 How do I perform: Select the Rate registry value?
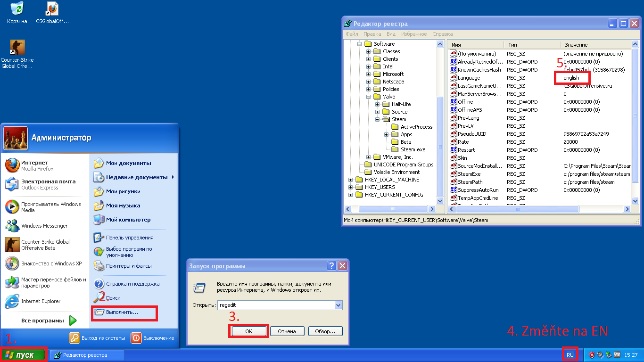[460, 142]
